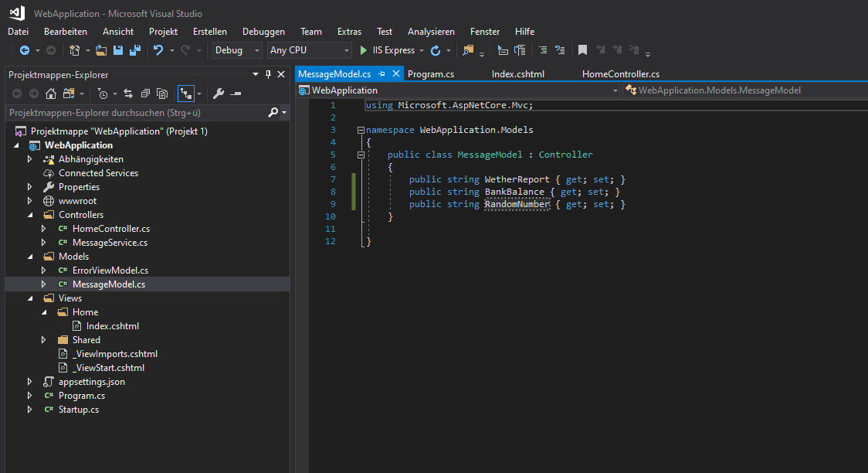Expand the Abhängigkeiten node

[x=30, y=159]
